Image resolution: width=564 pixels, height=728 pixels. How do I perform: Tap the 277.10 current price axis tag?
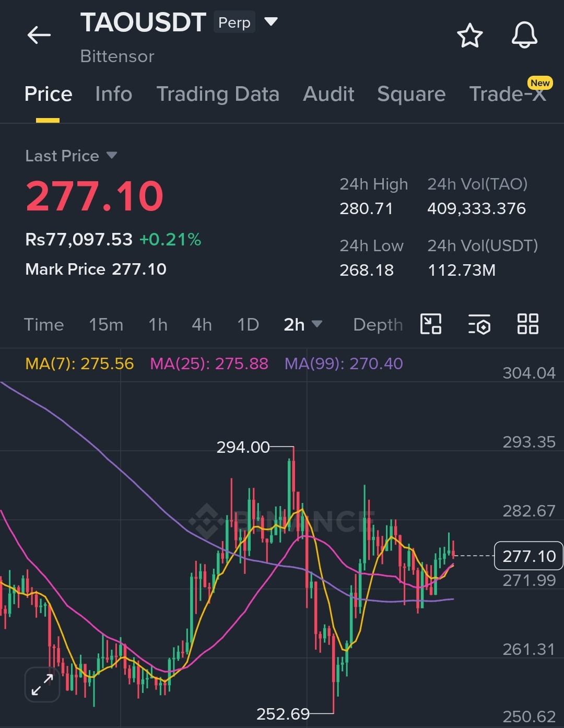[x=528, y=556]
